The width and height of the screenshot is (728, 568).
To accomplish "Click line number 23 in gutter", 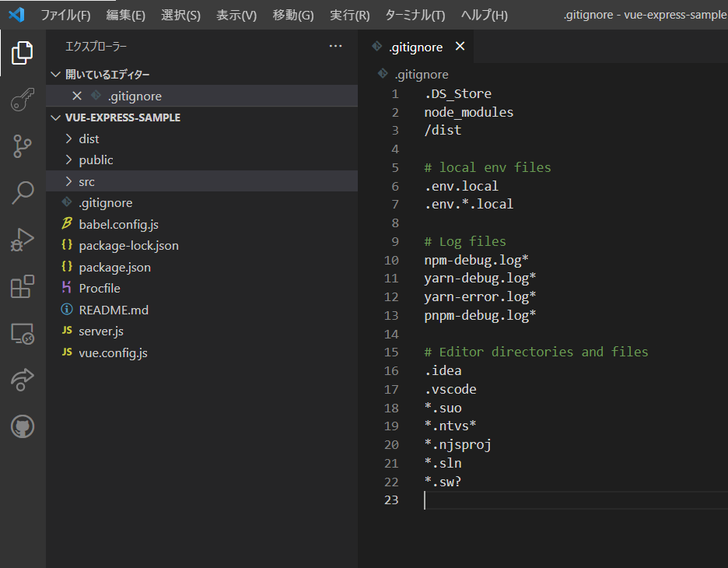I will (x=391, y=500).
